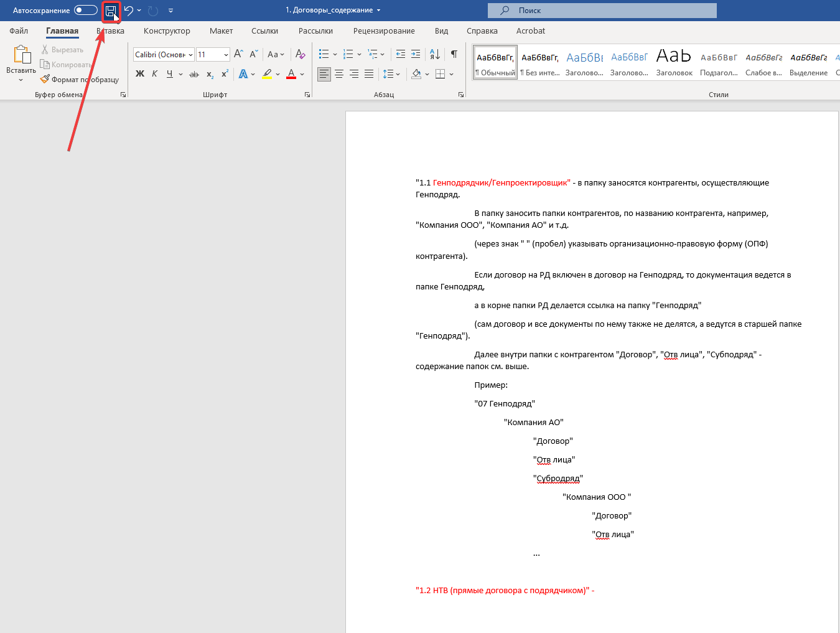
Task: Click the Поиск search field
Action: point(602,11)
